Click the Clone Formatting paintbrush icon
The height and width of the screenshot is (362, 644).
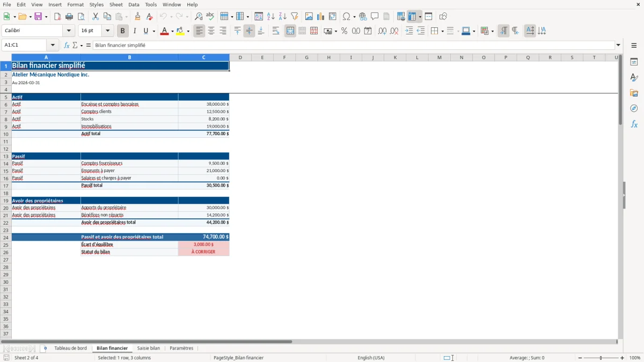[138, 17]
